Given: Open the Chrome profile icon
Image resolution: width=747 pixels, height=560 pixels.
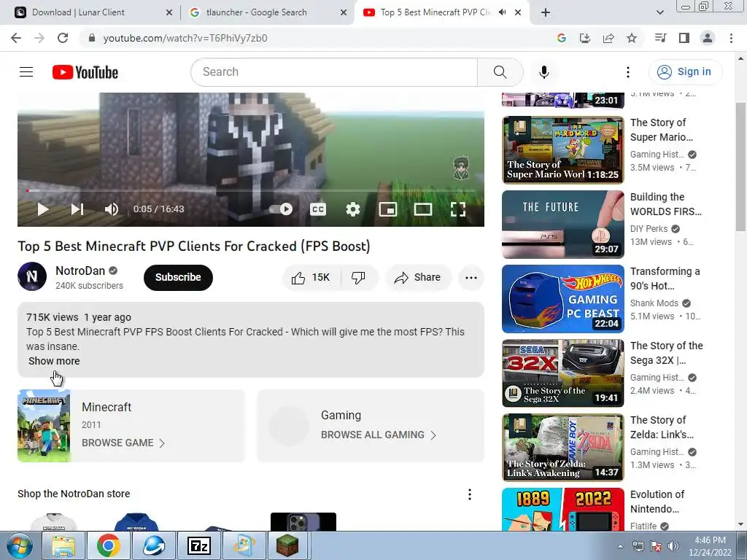Looking at the screenshot, I should [x=708, y=38].
